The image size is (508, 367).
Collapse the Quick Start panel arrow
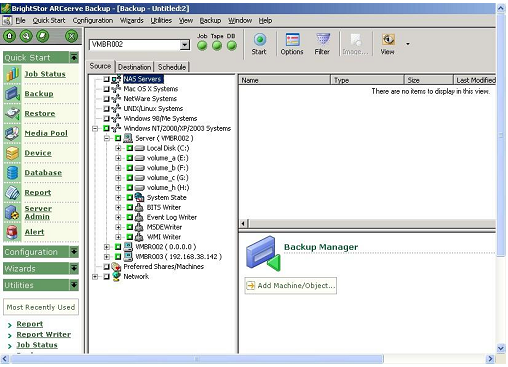tap(74, 58)
